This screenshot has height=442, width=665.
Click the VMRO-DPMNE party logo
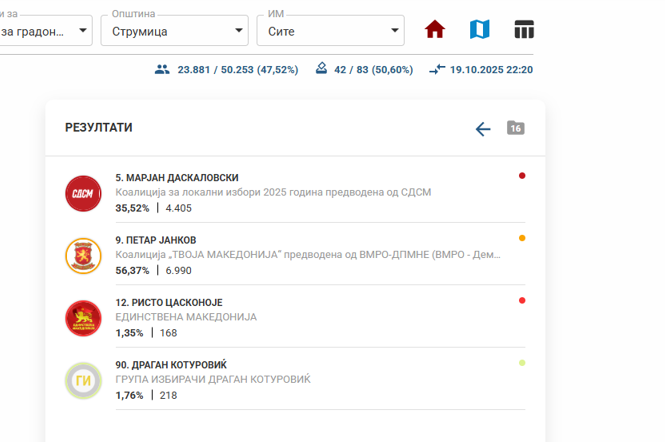coord(83,256)
